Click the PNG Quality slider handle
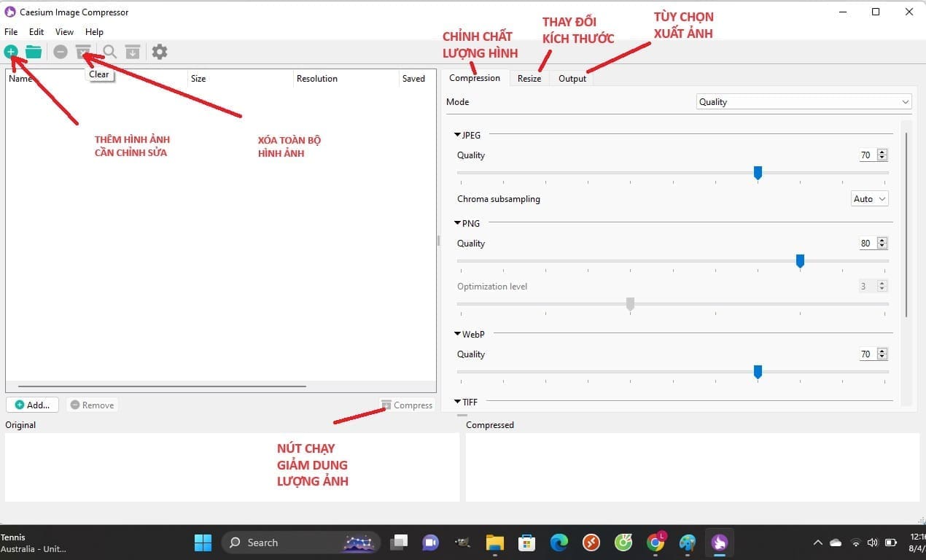The width and height of the screenshot is (926, 560). [x=800, y=261]
